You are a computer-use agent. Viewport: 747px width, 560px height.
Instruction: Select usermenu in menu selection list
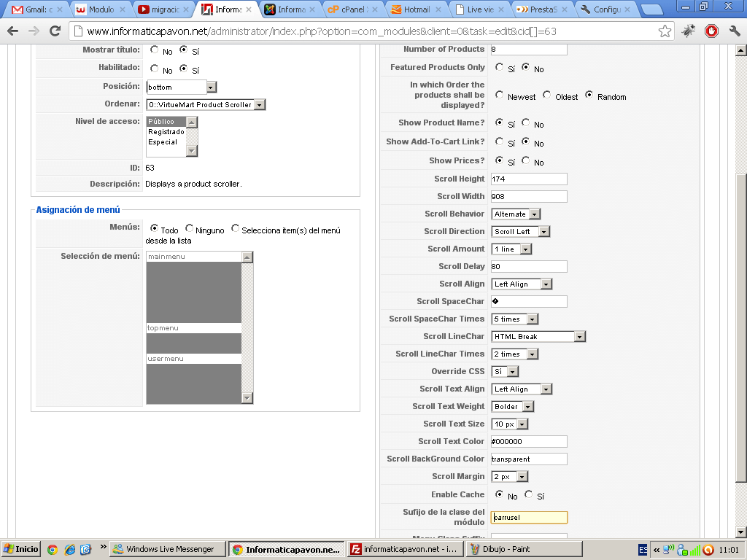coord(193,359)
